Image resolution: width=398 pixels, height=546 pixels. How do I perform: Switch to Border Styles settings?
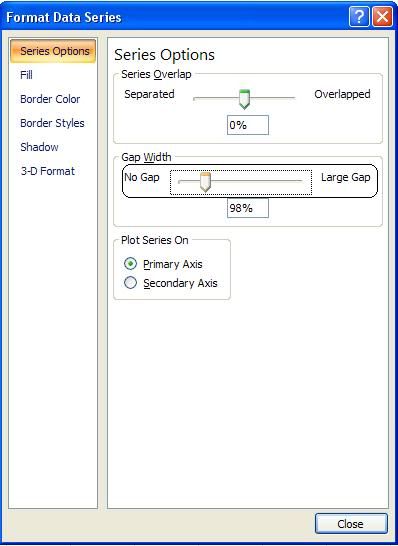[x=52, y=123]
